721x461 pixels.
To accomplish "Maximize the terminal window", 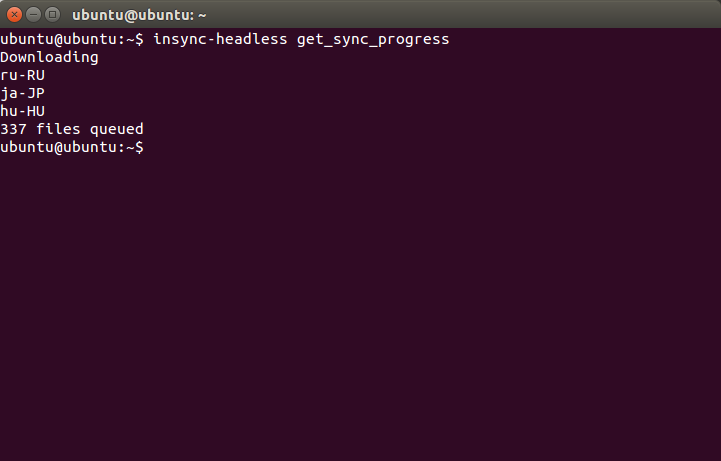I will (x=52, y=15).
